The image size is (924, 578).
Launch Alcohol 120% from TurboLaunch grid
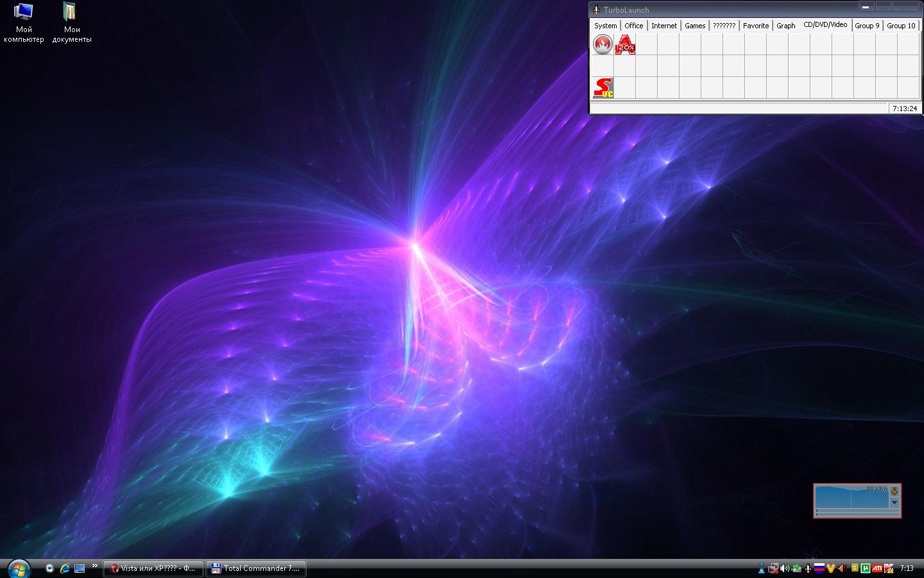[625, 44]
